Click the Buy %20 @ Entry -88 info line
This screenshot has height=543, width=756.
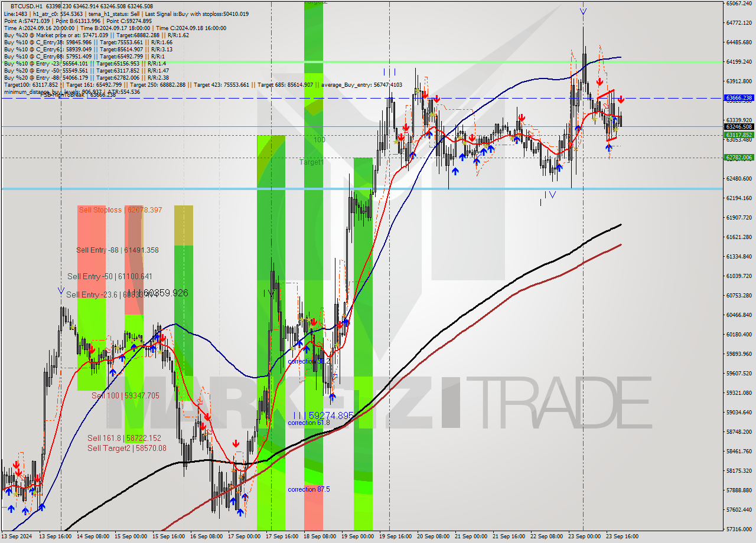point(86,77)
